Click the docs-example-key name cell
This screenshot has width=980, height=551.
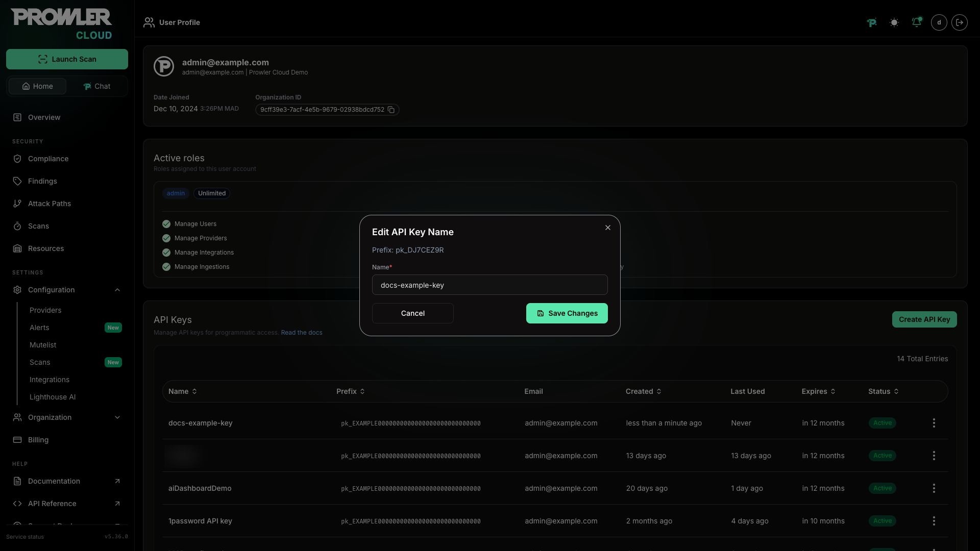point(201,423)
